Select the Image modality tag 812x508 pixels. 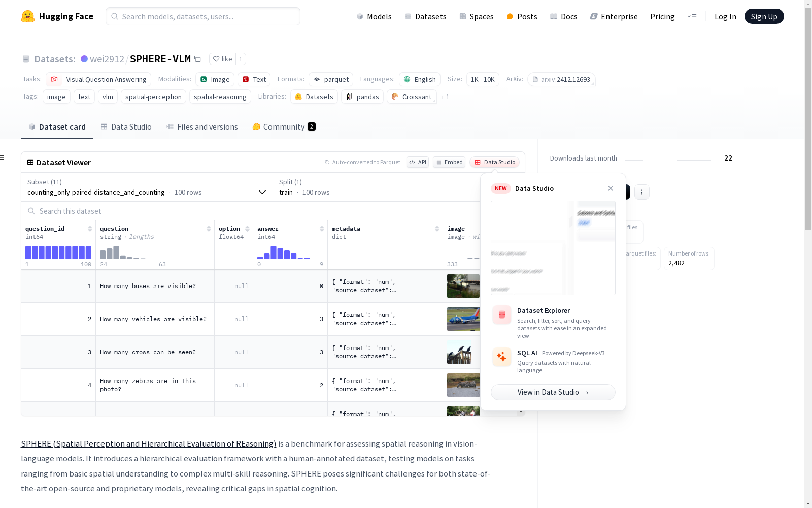coord(215,79)
